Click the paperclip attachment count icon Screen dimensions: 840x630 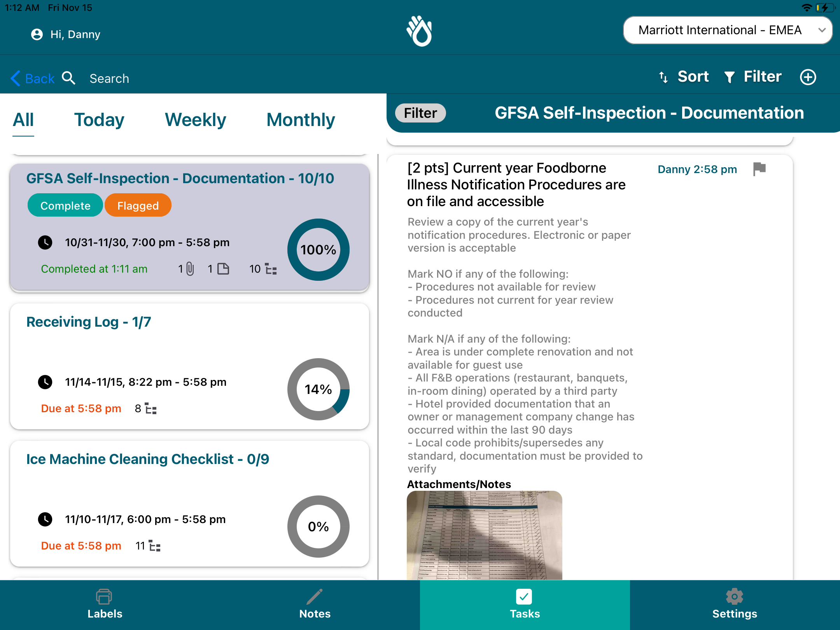pos(190,269)
